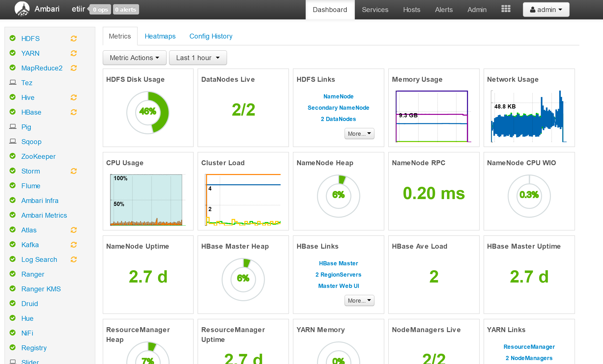Expand More menu in HDFS Links

coord(359,134)
